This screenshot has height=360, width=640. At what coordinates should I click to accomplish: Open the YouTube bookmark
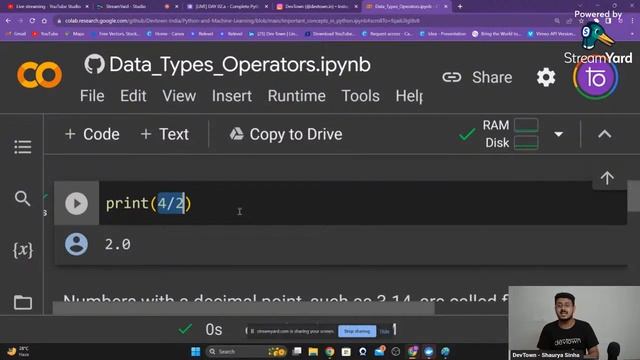tap(45, 34)
